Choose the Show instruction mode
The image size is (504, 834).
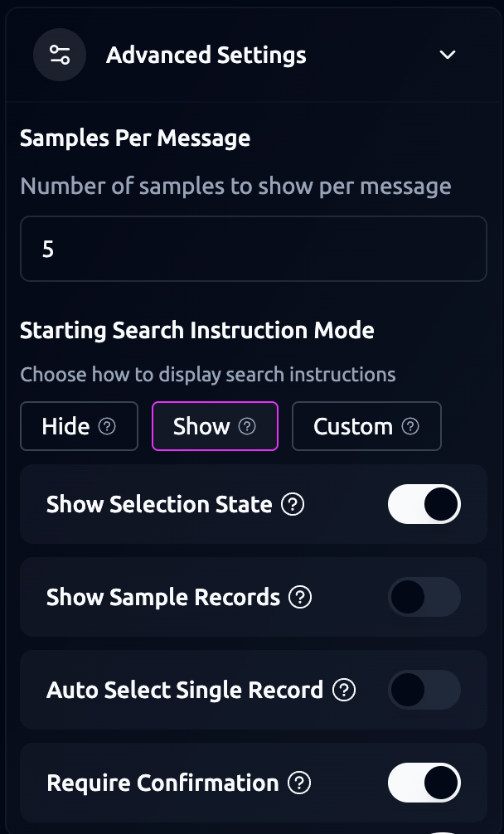tap(201, 426)
